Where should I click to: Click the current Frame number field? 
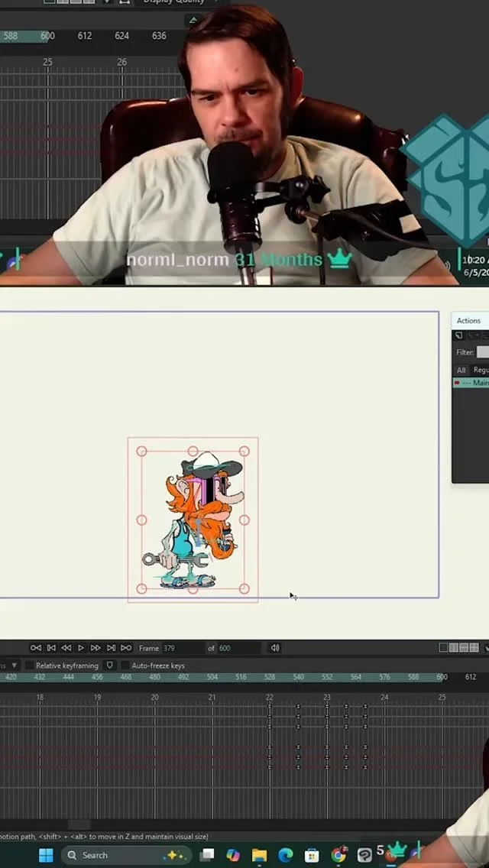point(183,648)
